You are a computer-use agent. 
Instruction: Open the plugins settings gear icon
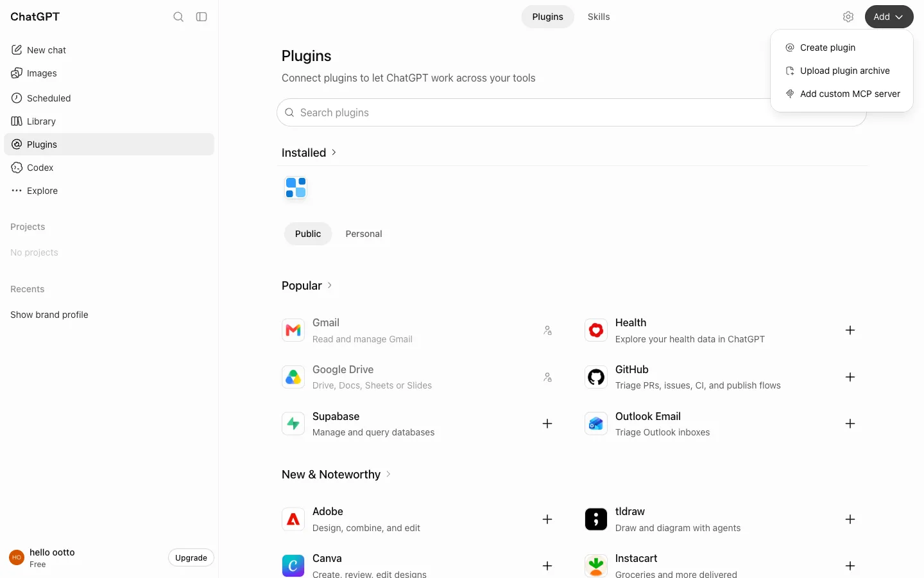[x=848, y=17]
